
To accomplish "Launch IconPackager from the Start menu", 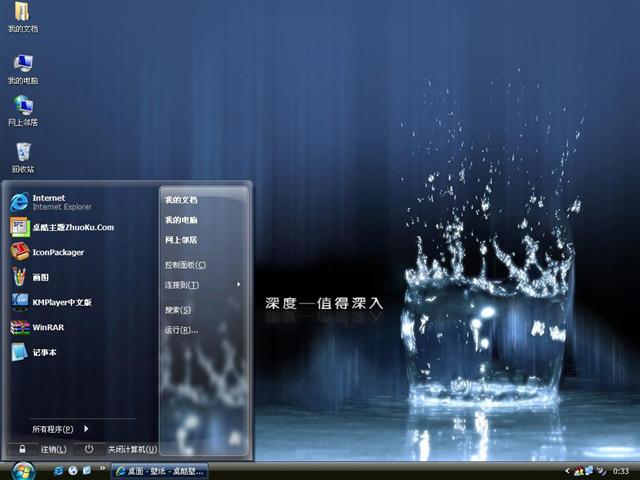I will tap(57, 252).
